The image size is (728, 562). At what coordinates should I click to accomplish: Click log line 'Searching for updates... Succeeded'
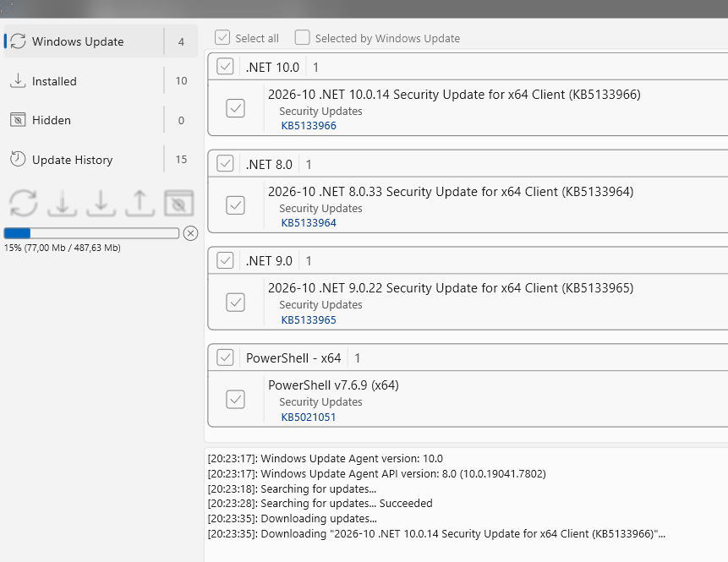pyautogui.click(x=320, y=504)
